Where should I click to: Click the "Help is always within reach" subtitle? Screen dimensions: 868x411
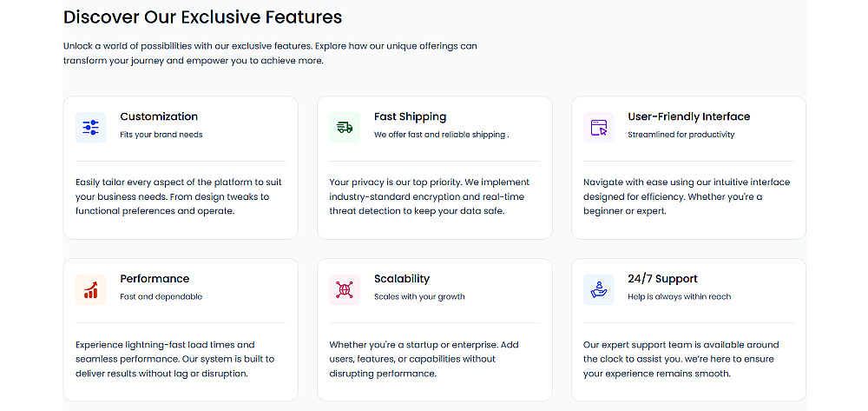pyautogui.click(x=679, y=297)
